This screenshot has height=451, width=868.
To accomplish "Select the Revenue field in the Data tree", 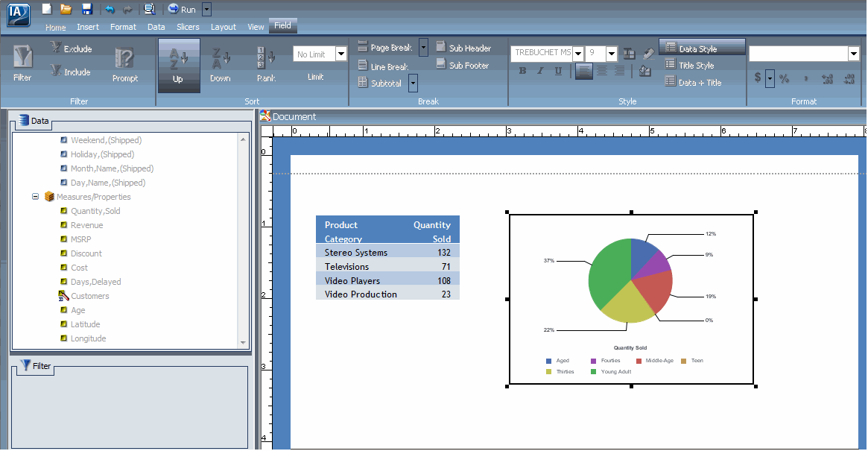I will click(x=87, y=225).
